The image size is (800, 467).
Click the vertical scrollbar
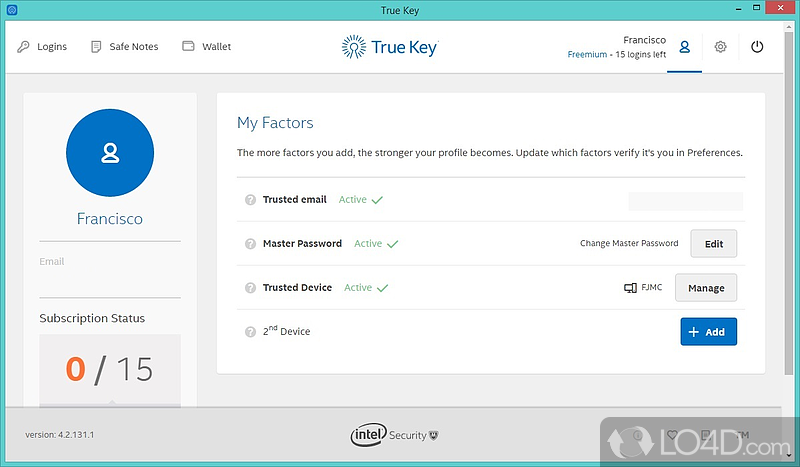[789, 204]
